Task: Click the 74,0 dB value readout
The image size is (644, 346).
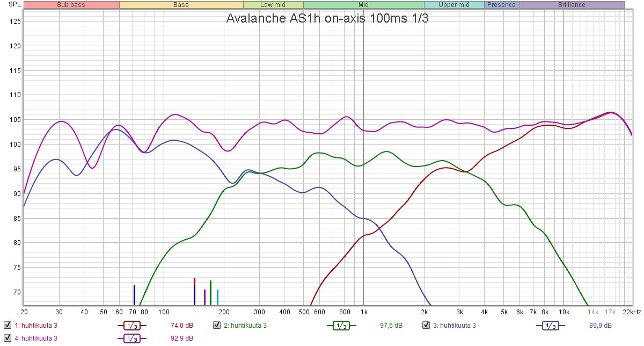Action: click(181, 325)
